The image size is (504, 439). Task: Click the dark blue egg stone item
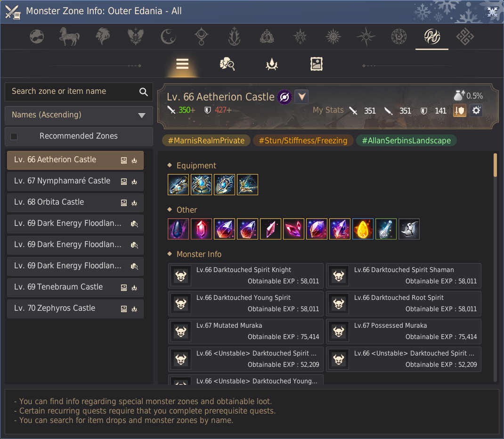pos(178,229)
